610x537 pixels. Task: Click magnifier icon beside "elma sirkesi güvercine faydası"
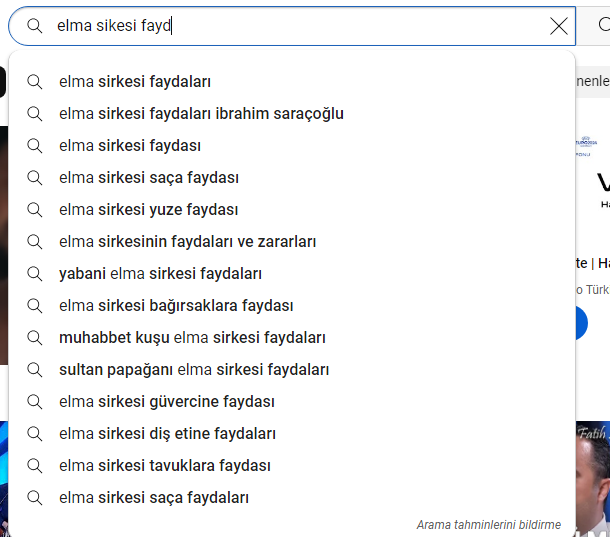[35, 402]
